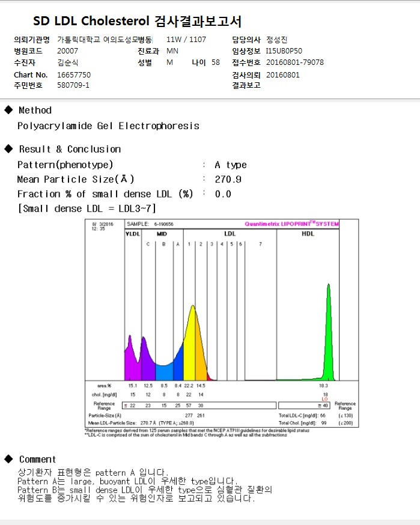This screenshot has height=525, width=420.
Task: Click the institution name "가톨릭대학교 여의도성모병동"
Action: click(x=105, y=40)
